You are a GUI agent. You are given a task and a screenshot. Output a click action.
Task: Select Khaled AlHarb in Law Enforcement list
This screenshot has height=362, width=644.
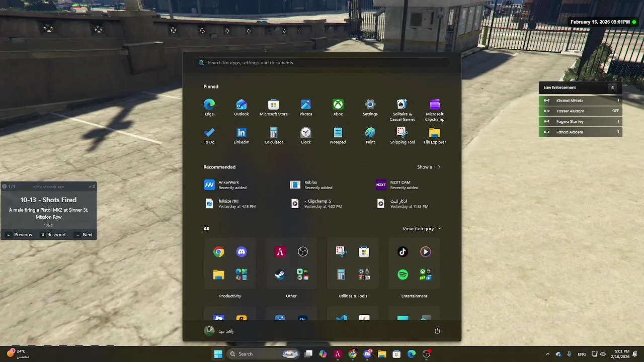(x=581, y=101)
